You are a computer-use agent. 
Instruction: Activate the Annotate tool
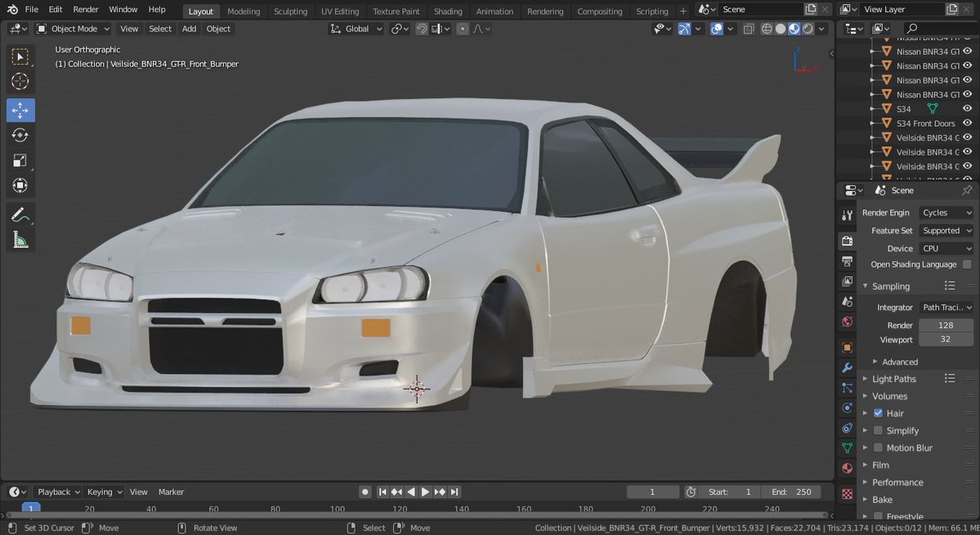[x=20, y=215]
